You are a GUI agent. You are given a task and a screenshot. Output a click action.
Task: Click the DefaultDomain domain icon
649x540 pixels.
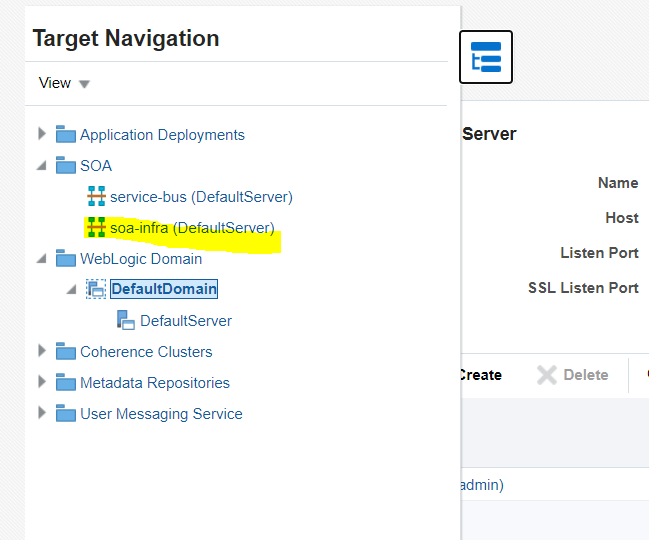(96, 289)
